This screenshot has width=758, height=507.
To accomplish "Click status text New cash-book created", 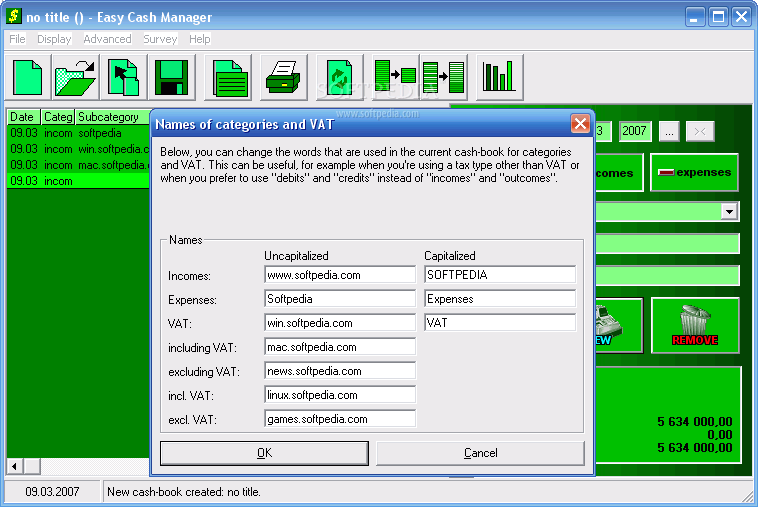I will coord(184,492).
